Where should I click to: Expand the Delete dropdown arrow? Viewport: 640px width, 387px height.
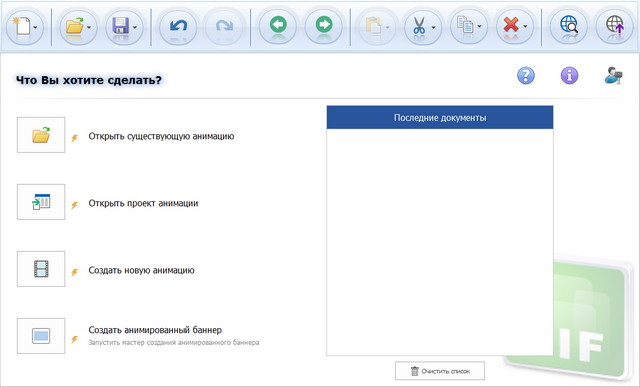point(525,28)
